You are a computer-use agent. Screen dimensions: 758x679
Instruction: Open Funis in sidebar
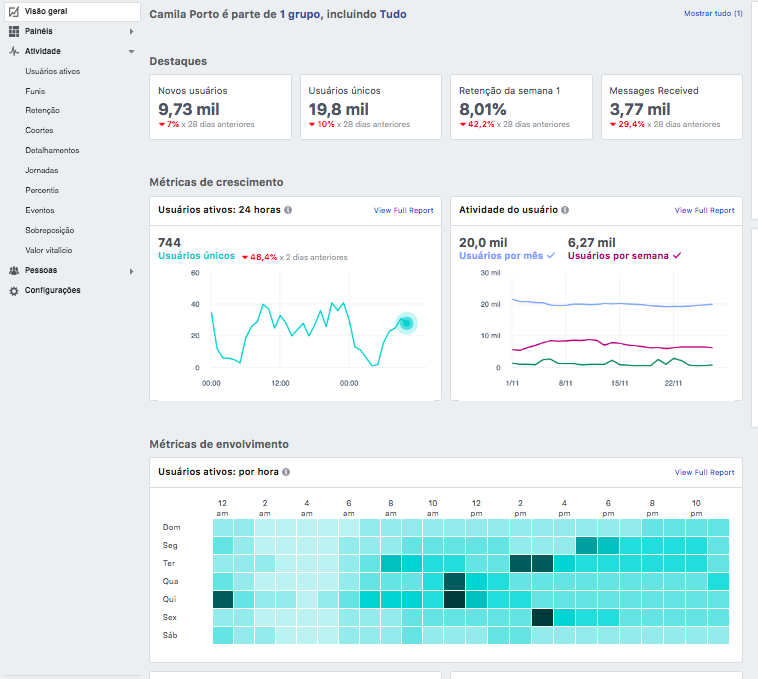[35, 91]
